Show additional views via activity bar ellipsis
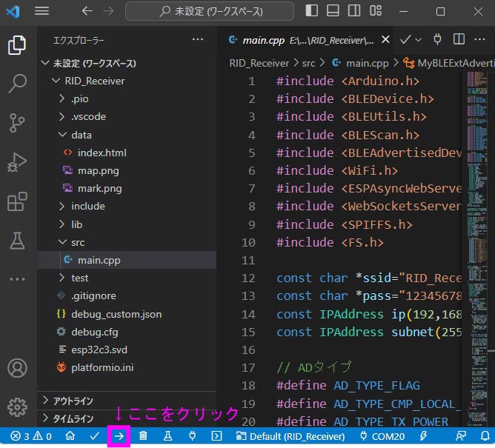495x448 pixels. (x=17, y=279)
